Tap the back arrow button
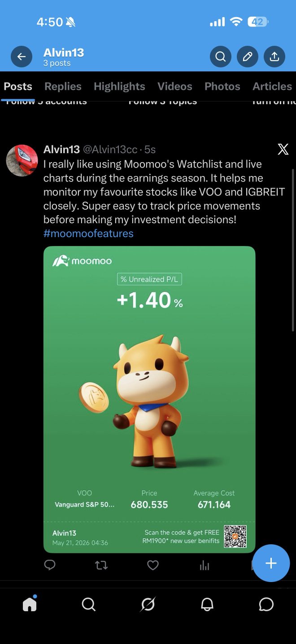Viewport: 296px width, 644px height. (22, 57)
